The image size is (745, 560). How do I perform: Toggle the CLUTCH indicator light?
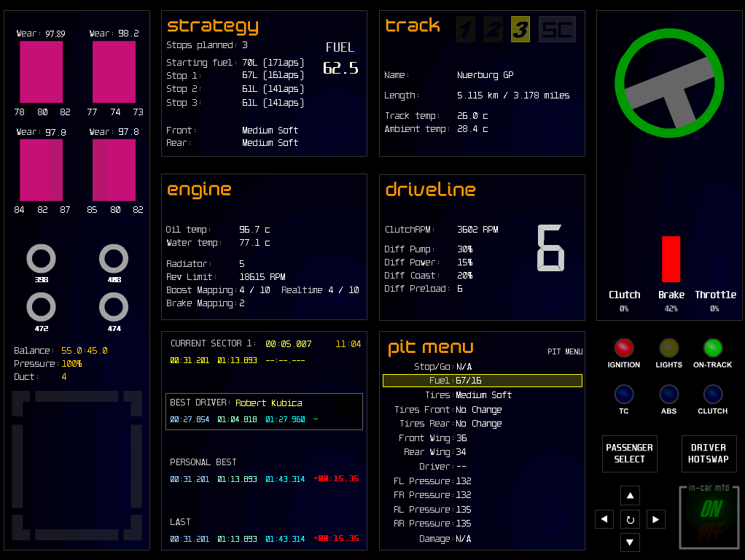(713, 394)
